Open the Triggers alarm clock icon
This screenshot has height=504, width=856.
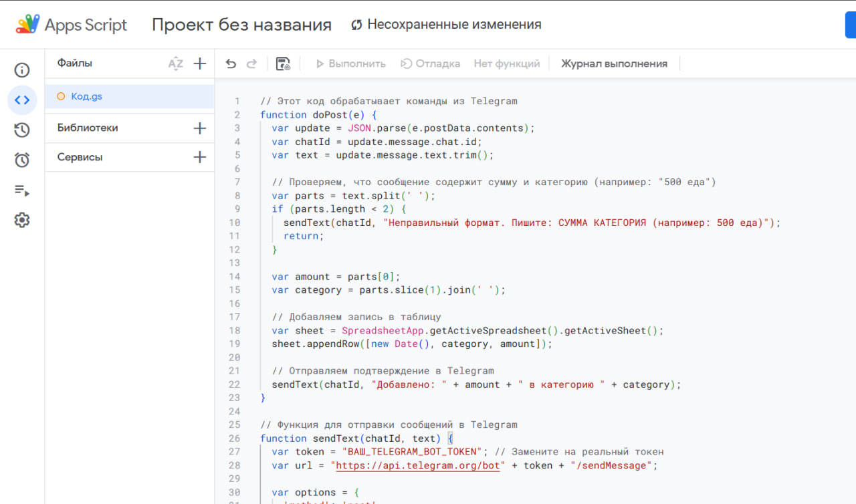point(22,160)
